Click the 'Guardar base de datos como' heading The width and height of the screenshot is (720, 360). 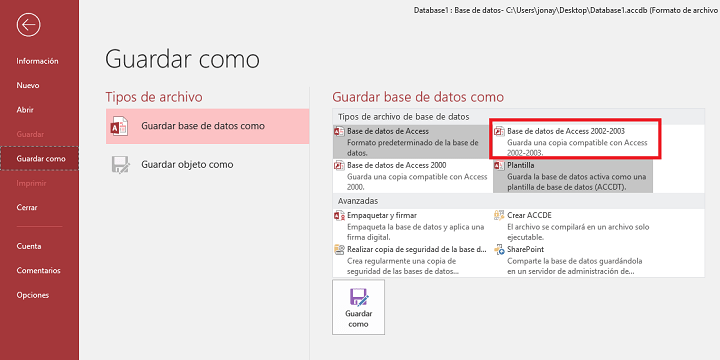pyautogui.click(x=418, y=97)
